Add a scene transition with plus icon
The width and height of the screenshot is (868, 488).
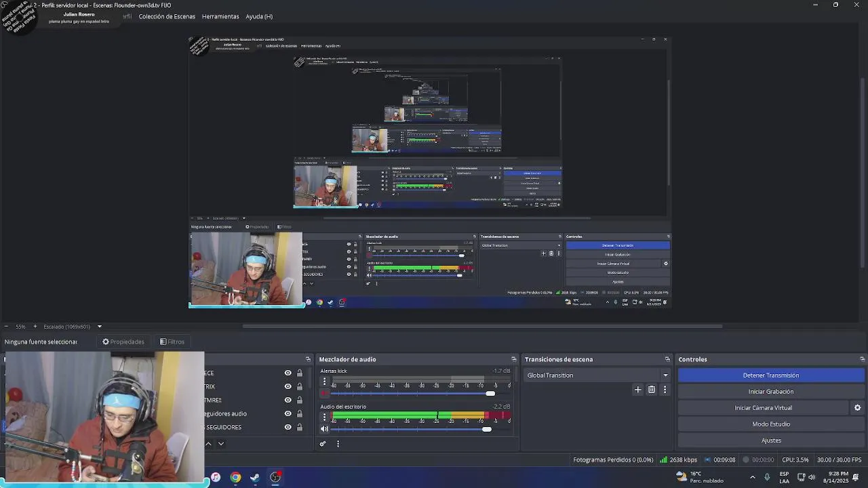click(637, 390)
